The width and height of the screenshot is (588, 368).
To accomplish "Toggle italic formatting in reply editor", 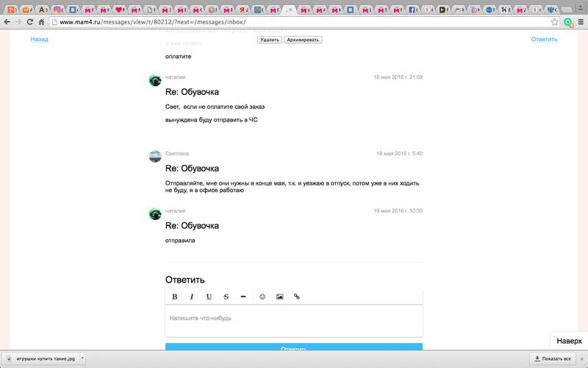I will click(192, 297).
